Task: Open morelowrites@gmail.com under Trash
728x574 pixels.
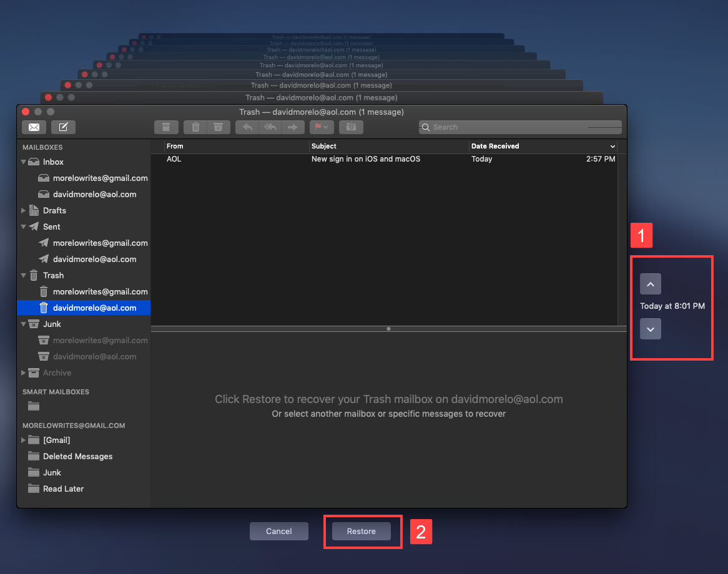Action: point(101,292)
